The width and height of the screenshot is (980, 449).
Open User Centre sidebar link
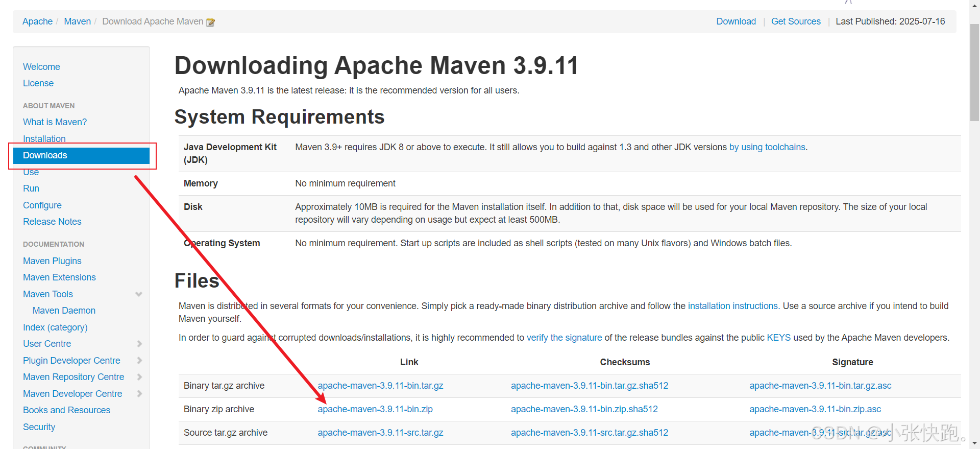click(47, 344)
